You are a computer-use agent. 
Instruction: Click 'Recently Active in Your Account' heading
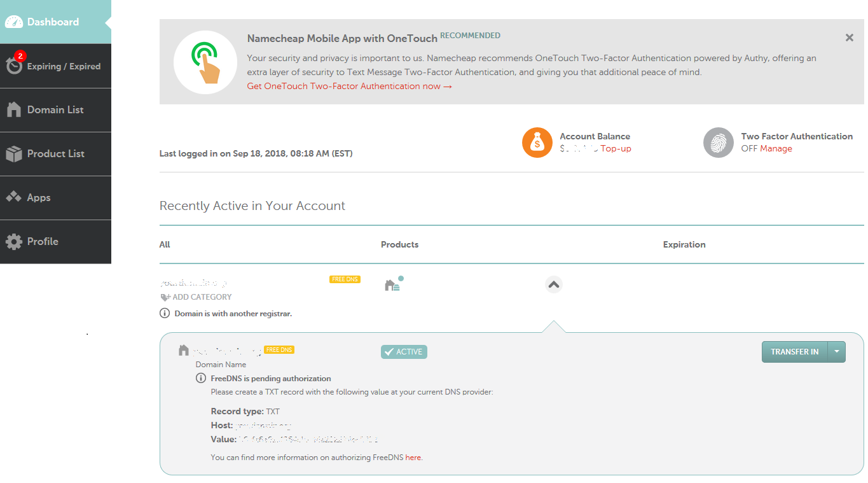point(252,206)
